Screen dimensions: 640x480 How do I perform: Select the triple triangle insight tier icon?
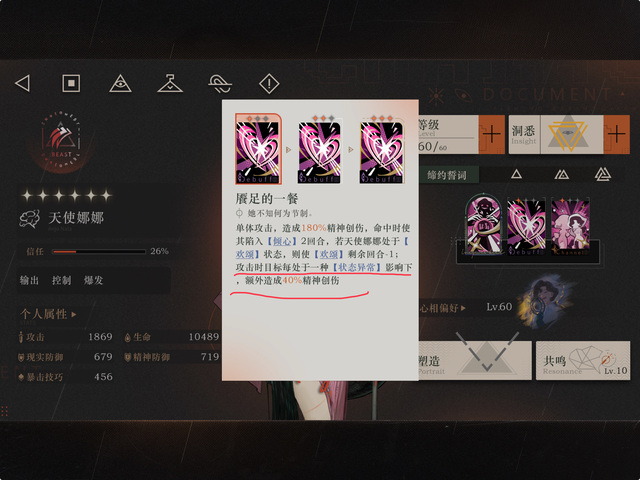pyautogui.click(x=603, y=174)
